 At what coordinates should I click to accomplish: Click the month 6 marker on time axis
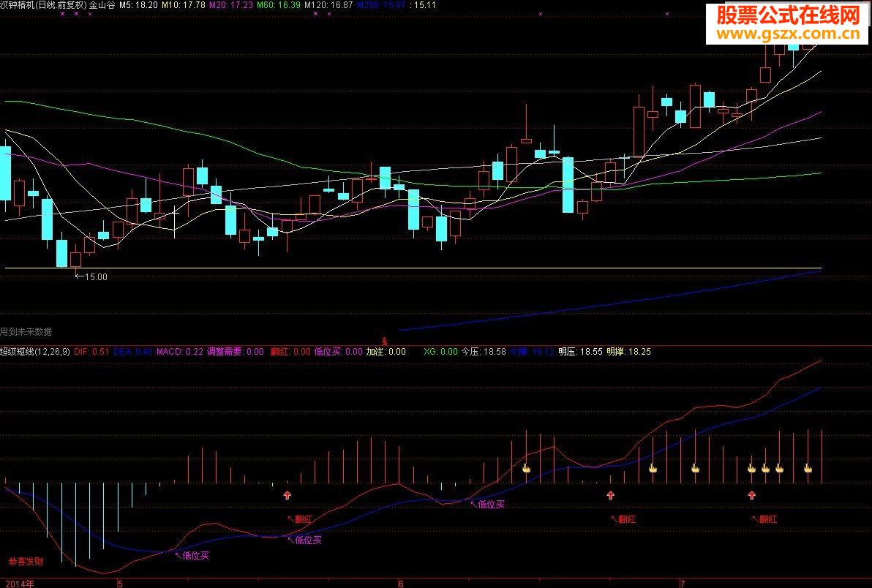click(x=401, y=584)
